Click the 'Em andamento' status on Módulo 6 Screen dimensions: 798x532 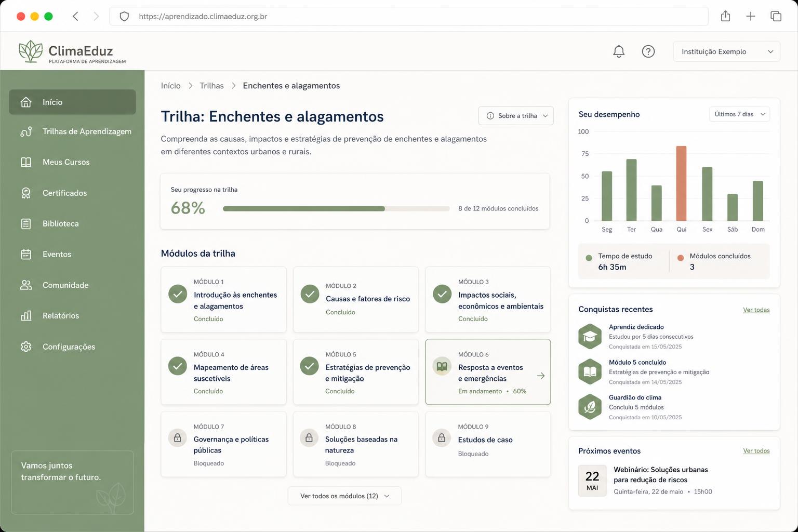[x=480, y=391]
